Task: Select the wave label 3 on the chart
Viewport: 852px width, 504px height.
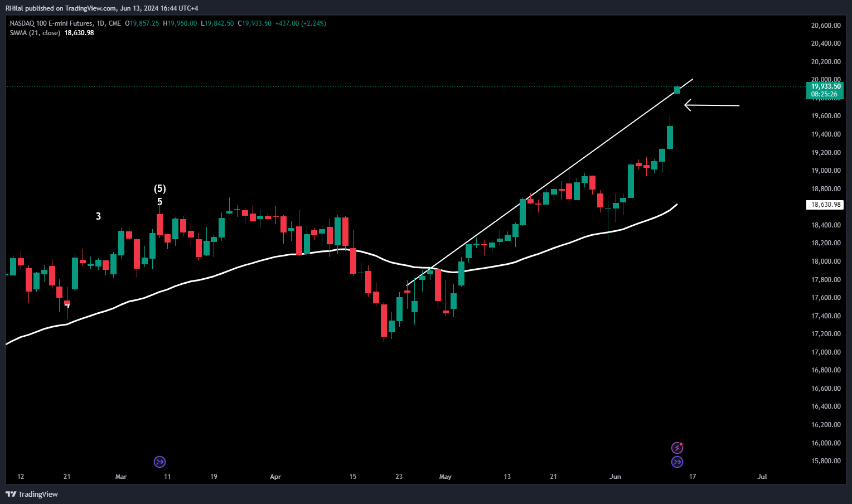Action: point(99,216)
